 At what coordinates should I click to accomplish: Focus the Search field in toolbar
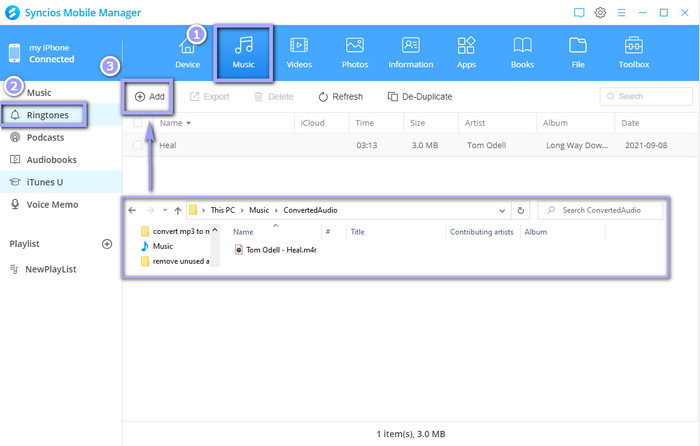(x=646, y=96)
